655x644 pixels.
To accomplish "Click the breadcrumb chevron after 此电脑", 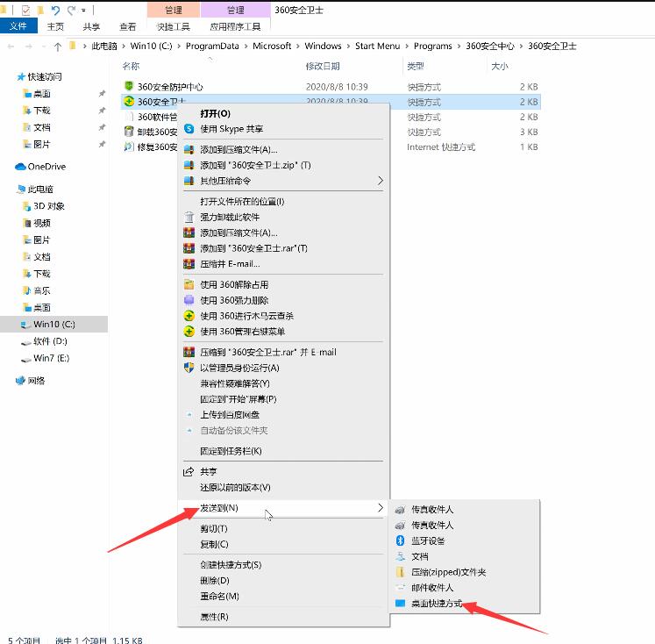I will [124, 47].
